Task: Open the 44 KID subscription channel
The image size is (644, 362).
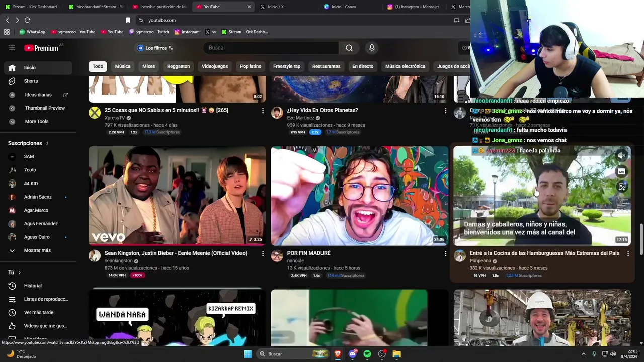Action: [38, 184]
